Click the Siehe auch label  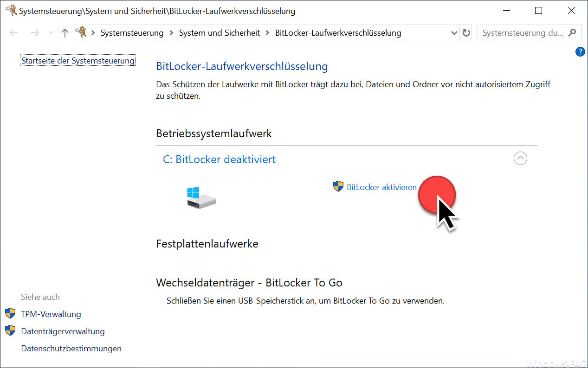[40, 297]
